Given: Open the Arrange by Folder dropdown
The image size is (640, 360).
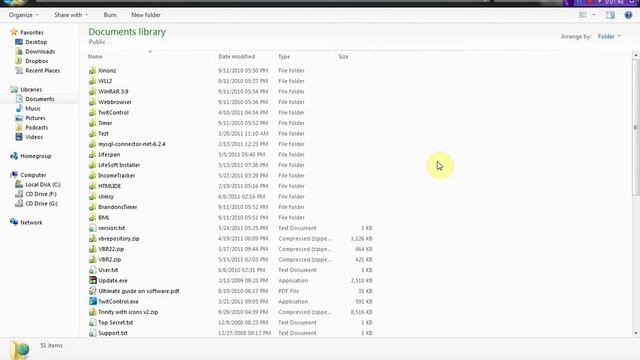Looking at the screenshot, I should point(609,36).
